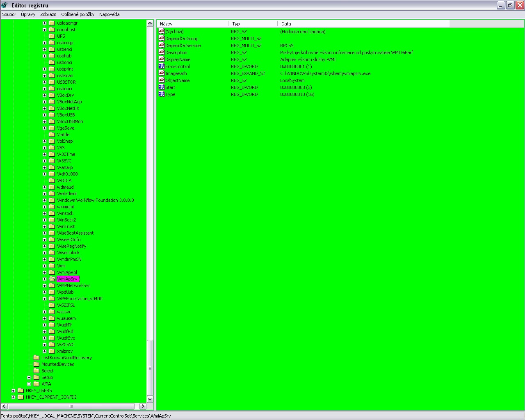Select the WMPNetworkSvc key
This screenshot has height=420, width=525.
click(x=74, y=285)
